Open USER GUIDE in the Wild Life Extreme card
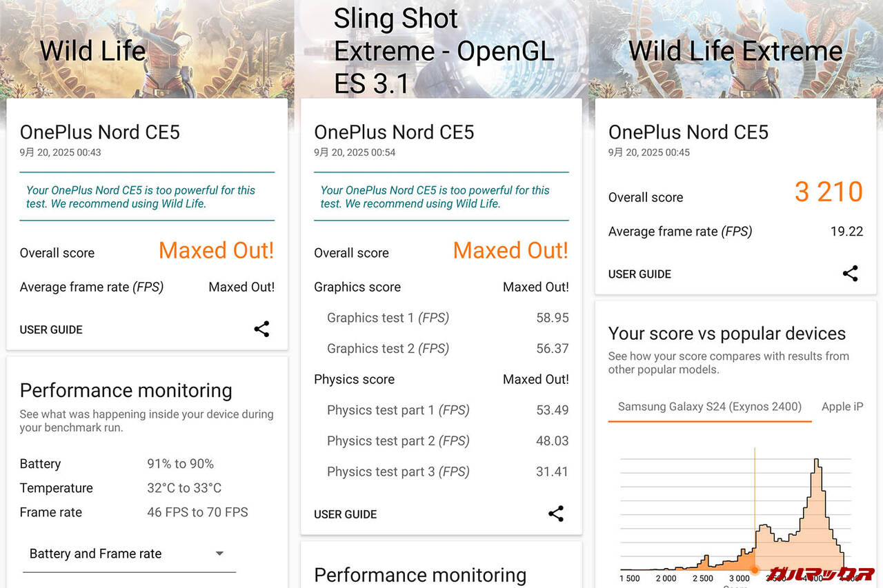Image resolution: width=883 pixels, height=588 pixels. 639,274
